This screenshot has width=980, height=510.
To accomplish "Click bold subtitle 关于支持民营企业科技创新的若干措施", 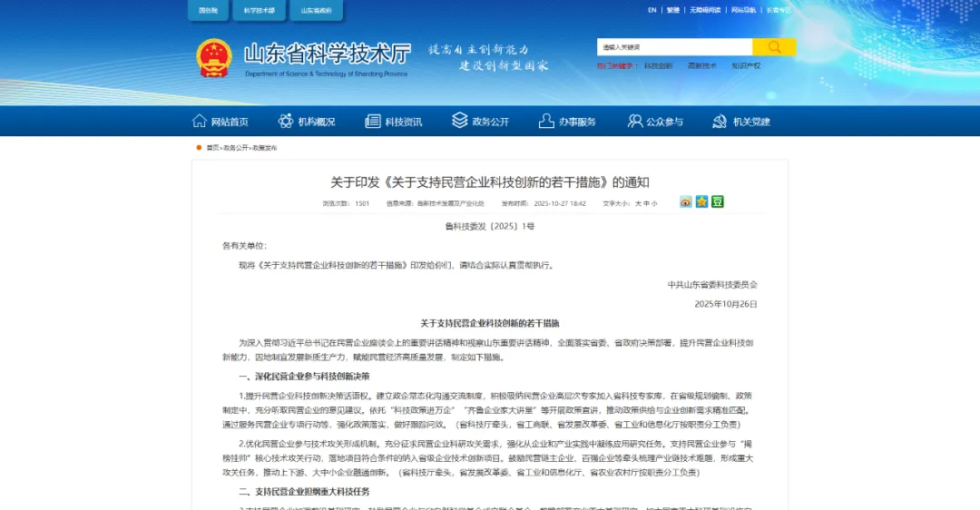I will click(489, 323).
